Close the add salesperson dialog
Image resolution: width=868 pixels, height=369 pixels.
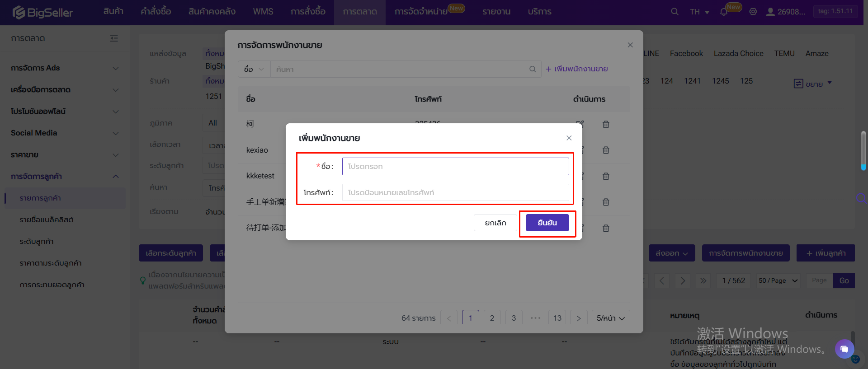click(x=569, y=138)
